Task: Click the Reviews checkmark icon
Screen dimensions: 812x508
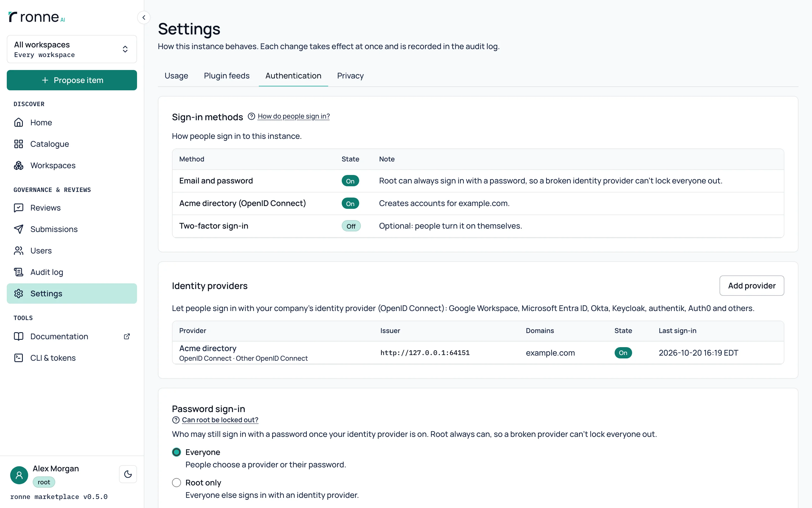Action: point(18,208)
